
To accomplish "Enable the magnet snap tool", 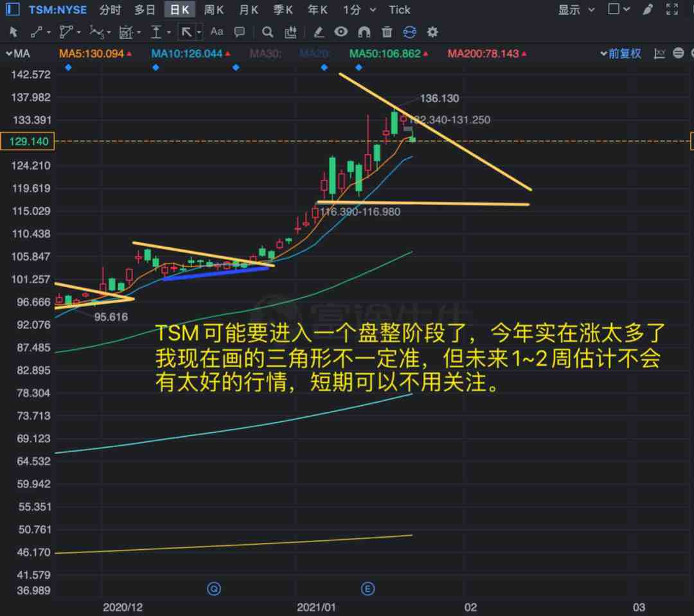I will coord(364,32).
